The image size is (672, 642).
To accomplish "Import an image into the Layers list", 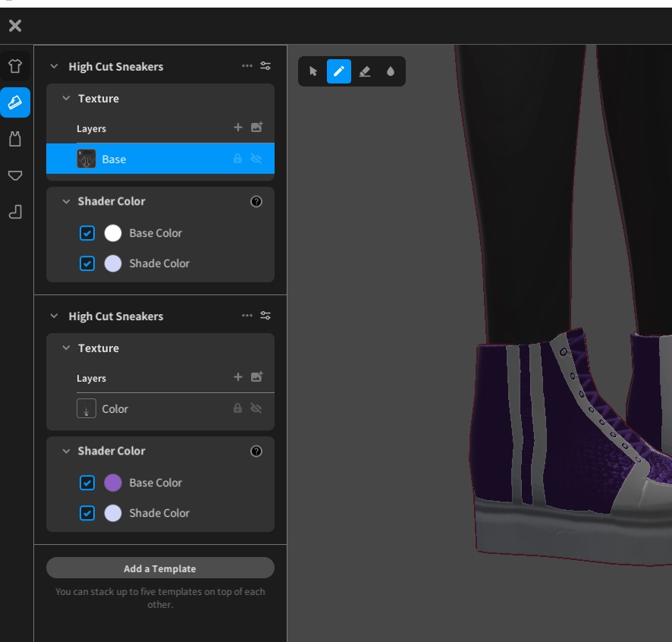I will (x=256, y=127).
